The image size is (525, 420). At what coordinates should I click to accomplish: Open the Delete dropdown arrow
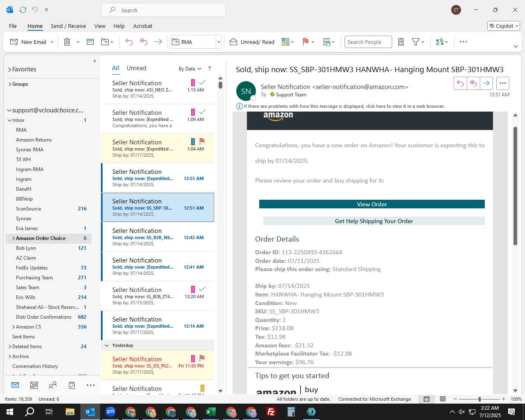[78, 42]
